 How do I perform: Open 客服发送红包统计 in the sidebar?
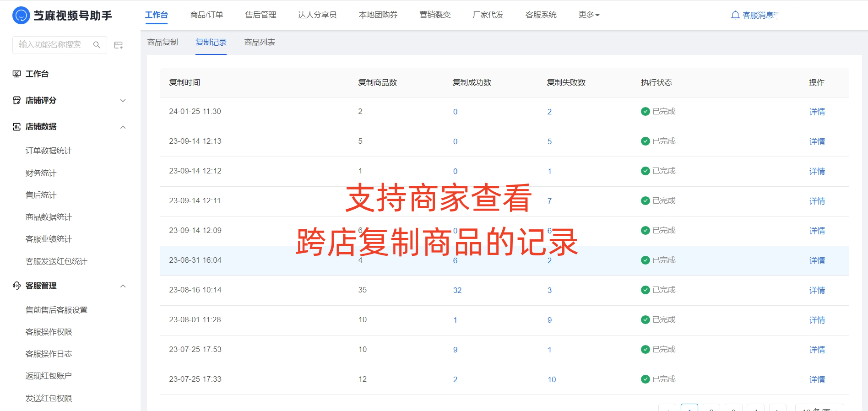pyautogui.click(x=57, y=261)
